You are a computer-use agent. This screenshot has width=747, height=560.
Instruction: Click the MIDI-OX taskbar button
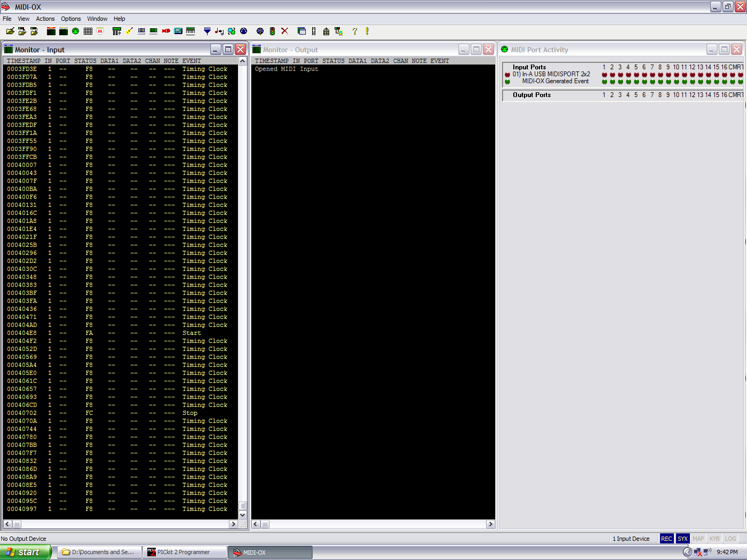tap(270, 552)
